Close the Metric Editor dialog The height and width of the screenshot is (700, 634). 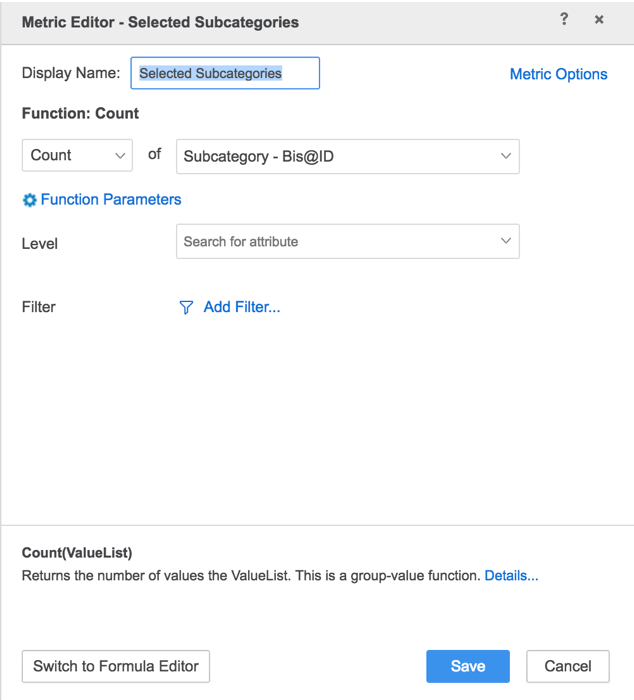[x=599, y=19]
